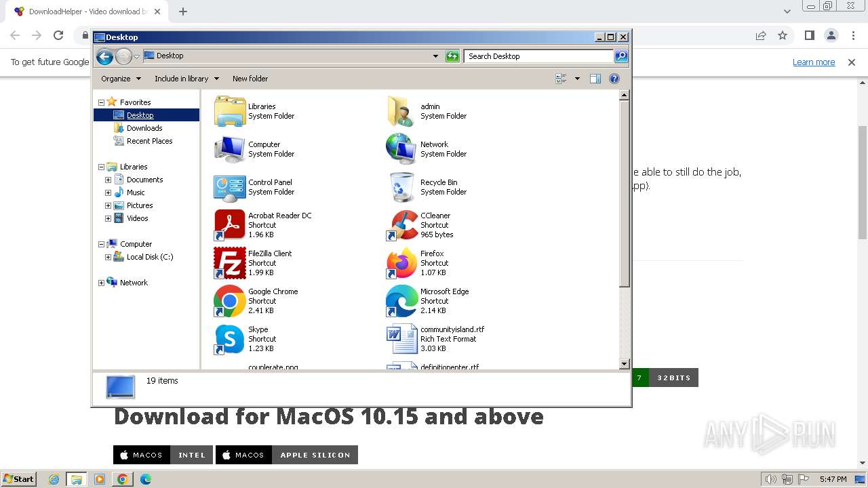
Task: Select Downloads under Favorites
Action: [x=144, y=128]
